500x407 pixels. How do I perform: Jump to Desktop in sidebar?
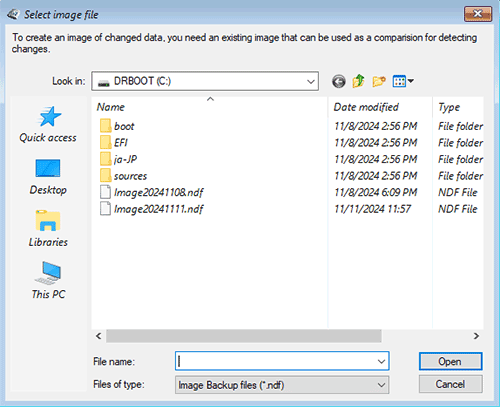(x=48, y=177)
